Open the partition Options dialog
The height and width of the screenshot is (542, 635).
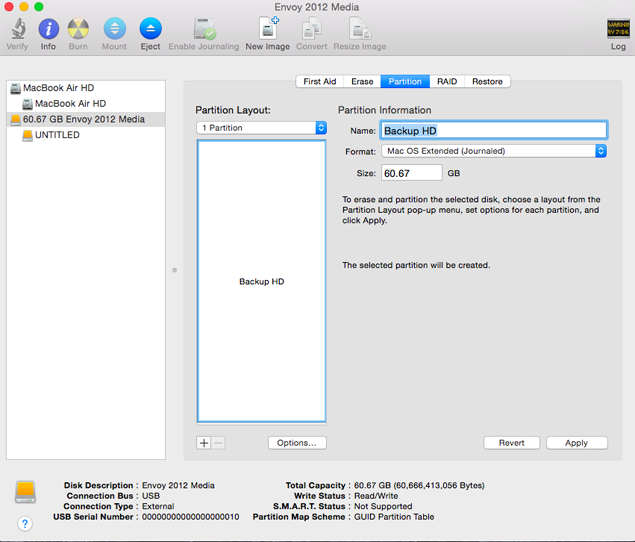(x=297, y=443)
